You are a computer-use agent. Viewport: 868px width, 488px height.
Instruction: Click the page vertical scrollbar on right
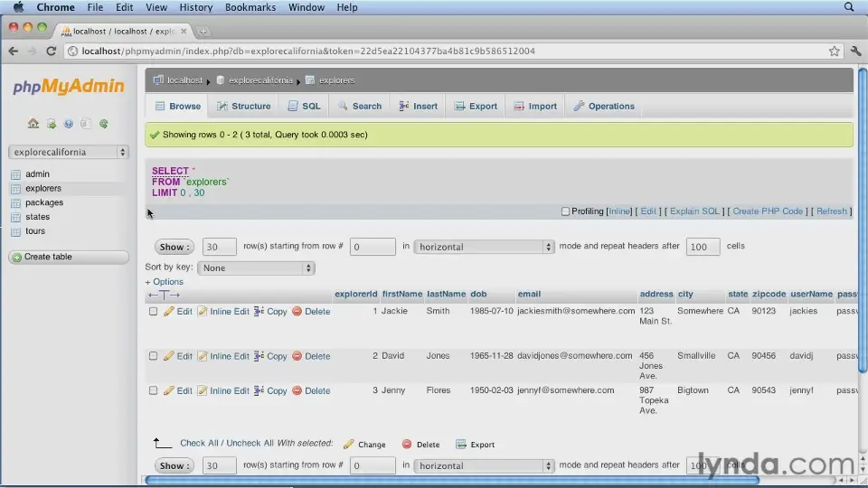(x=863, y=221)
